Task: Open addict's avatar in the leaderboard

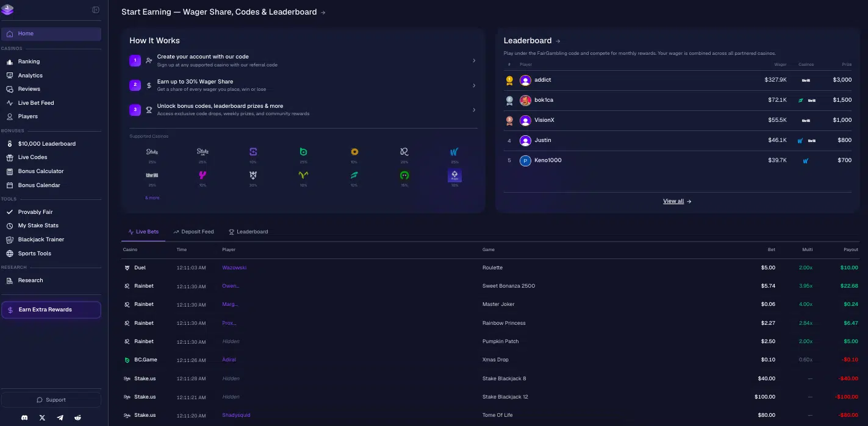Action: [x=525, y=80]
